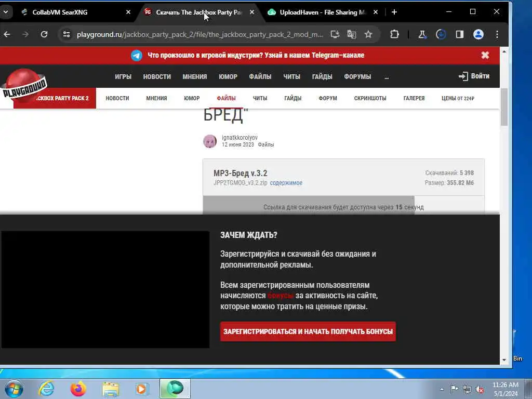Click the address bar URL field
532x399 pixels.
(x=199, y=34)
